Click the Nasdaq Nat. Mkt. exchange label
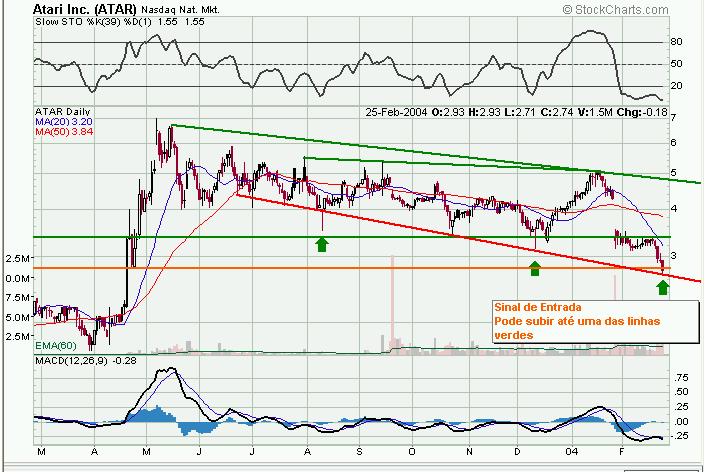Screen dimensions: 704x472 [x=180, y=9]
